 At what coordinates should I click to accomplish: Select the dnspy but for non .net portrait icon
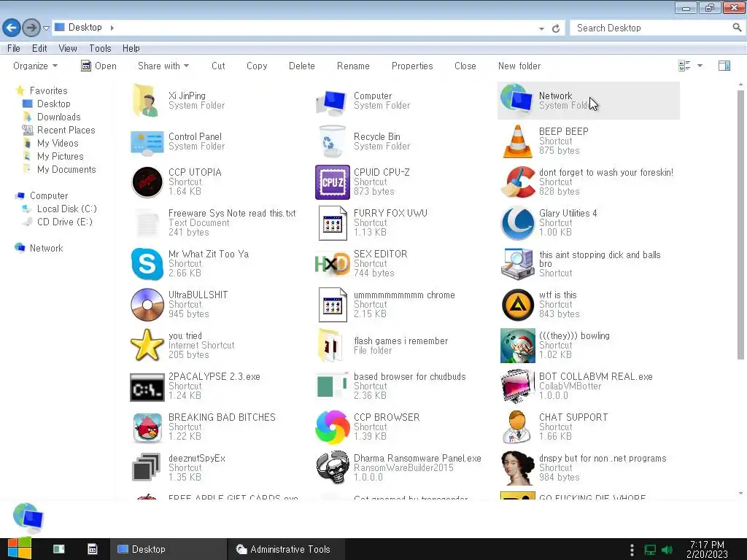pyautogui.click(x=517, y=467)
